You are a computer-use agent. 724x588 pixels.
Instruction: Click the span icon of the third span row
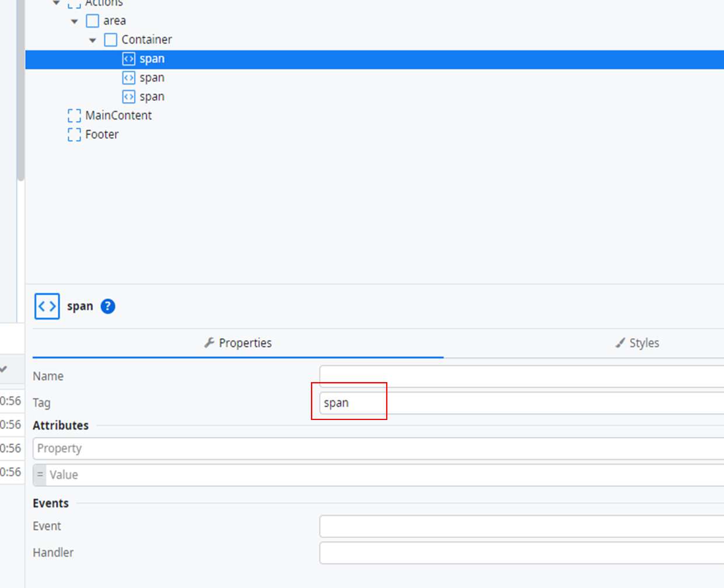coord(130,96)
